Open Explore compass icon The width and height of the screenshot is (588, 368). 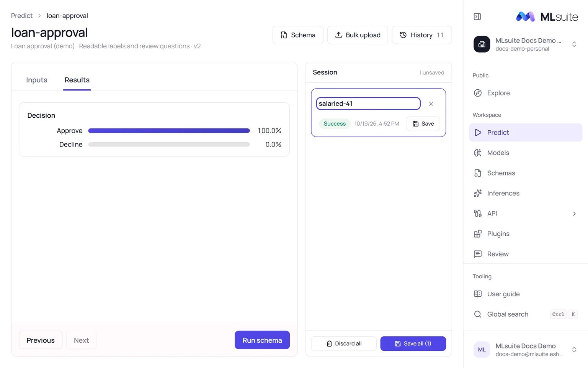(478, 93)
